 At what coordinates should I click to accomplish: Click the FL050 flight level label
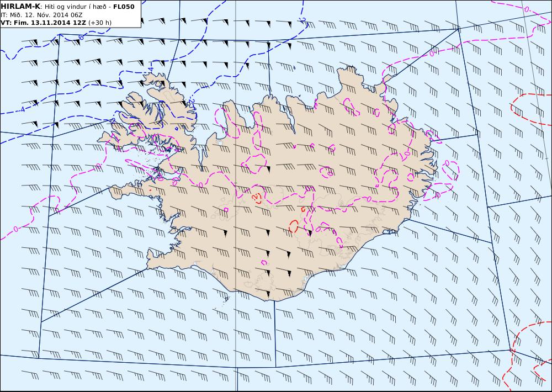124,7
